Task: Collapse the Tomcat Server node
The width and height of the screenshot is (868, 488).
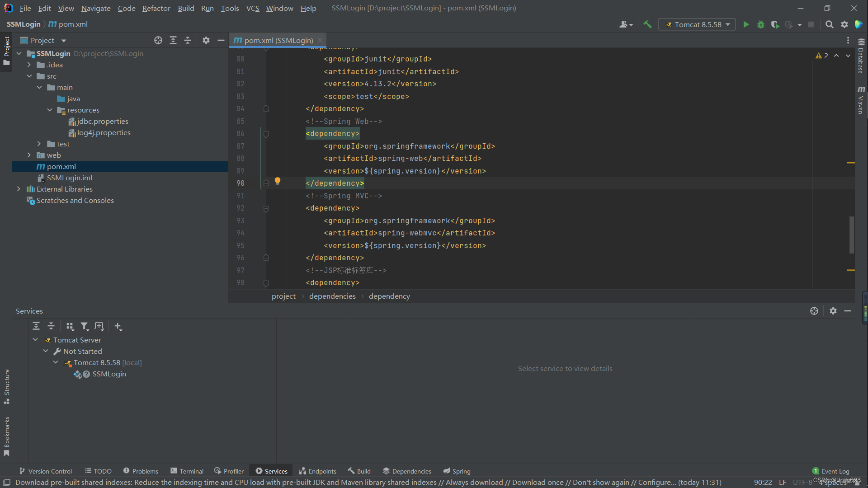Action: tap(35, 340)
